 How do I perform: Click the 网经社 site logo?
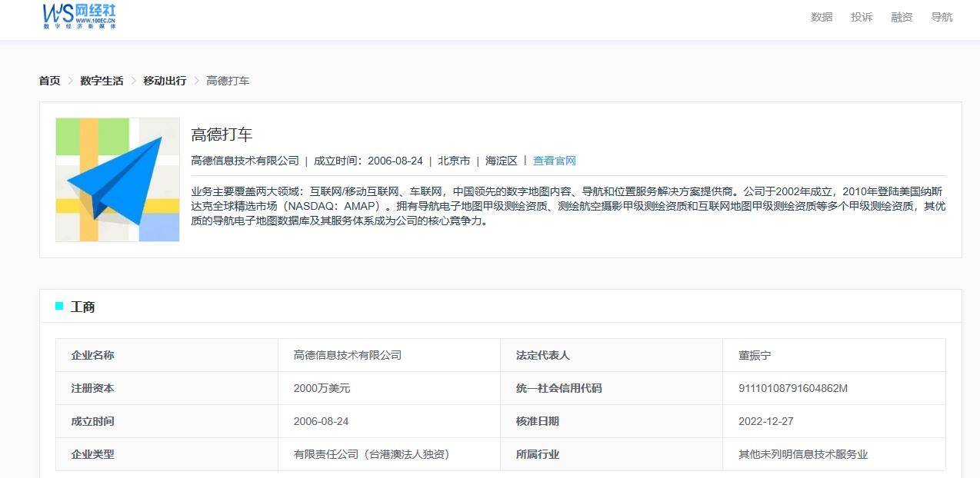[79, 15]
